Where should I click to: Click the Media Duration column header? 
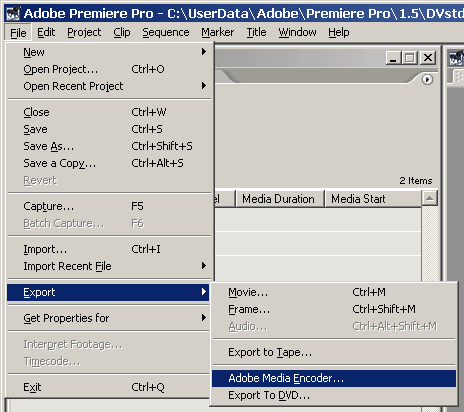pos(280,199)
